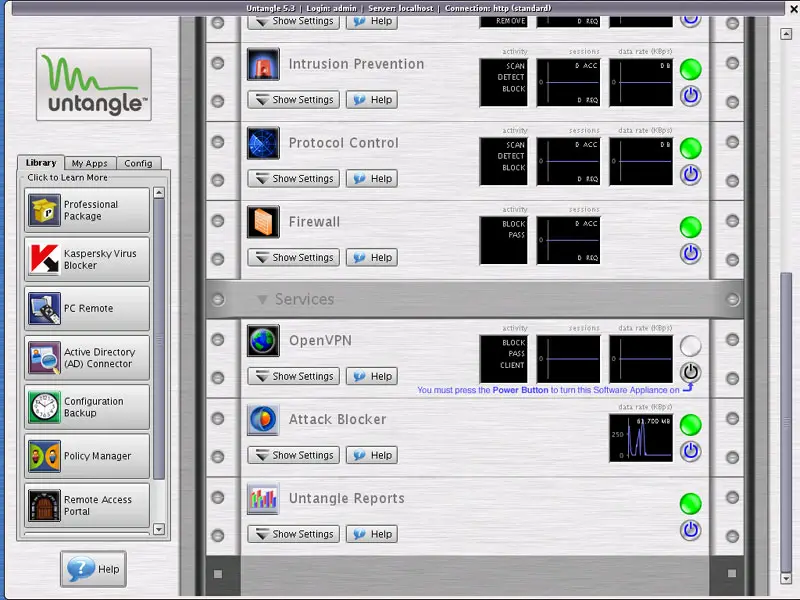This screenshot has height=600, width=800.
Task: Open Policy Manager library item
Action: [87, 456]
